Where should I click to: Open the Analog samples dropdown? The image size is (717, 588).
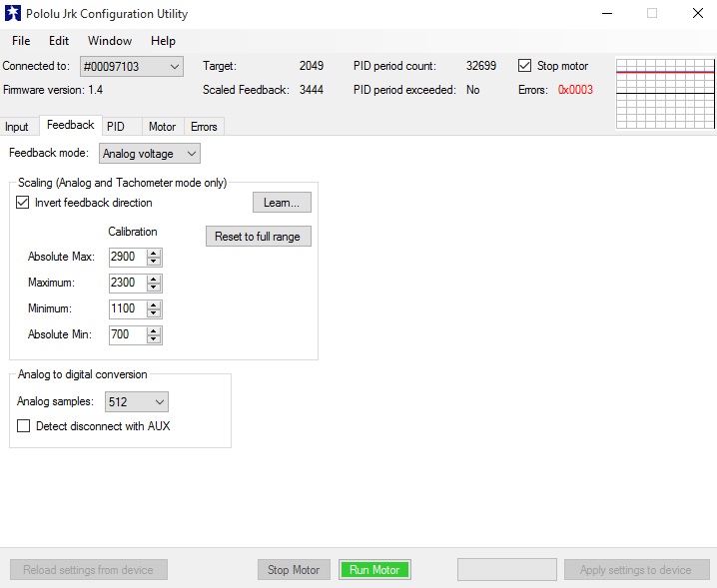137,402
